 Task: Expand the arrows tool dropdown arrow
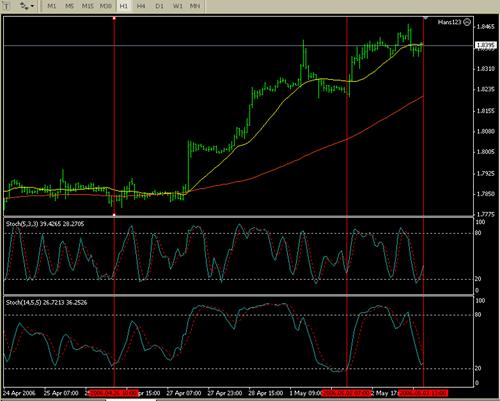32,6
